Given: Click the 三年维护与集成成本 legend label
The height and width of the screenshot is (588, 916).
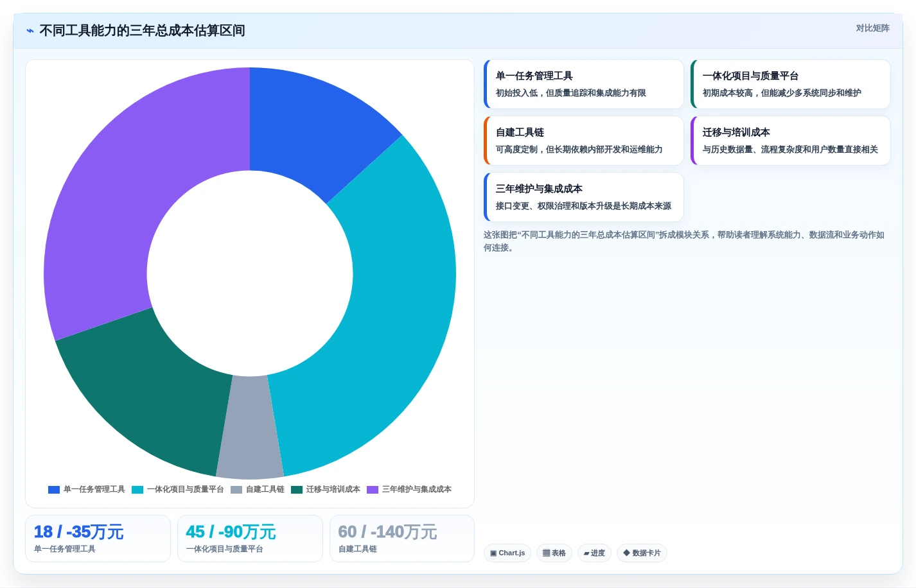Looking at the screenshot, I should click(417, 489).
